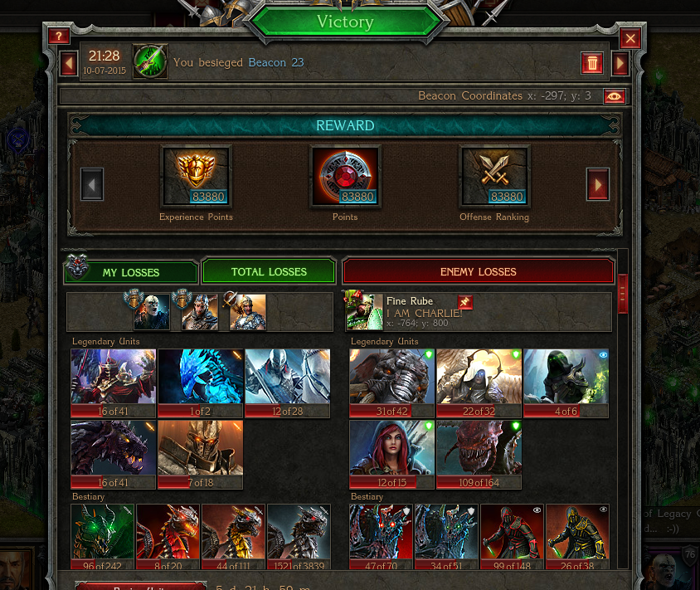The image size is (700, 590).
Task: Click the Experience Points reward icon
Action: coord(196,177)
